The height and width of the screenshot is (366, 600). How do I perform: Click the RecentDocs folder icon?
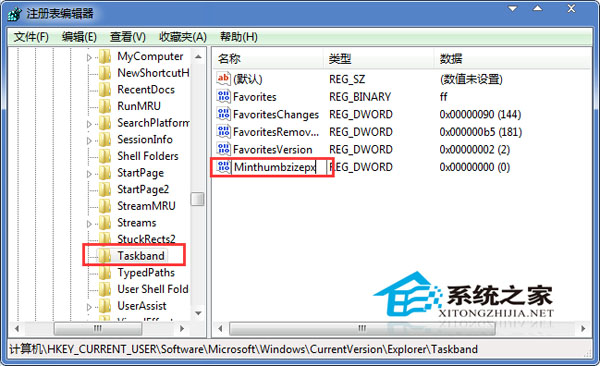tap(105, 90)
